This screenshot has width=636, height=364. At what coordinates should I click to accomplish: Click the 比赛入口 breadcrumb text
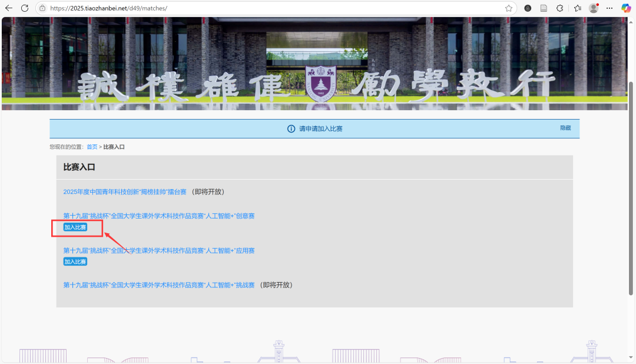point(114,147)
